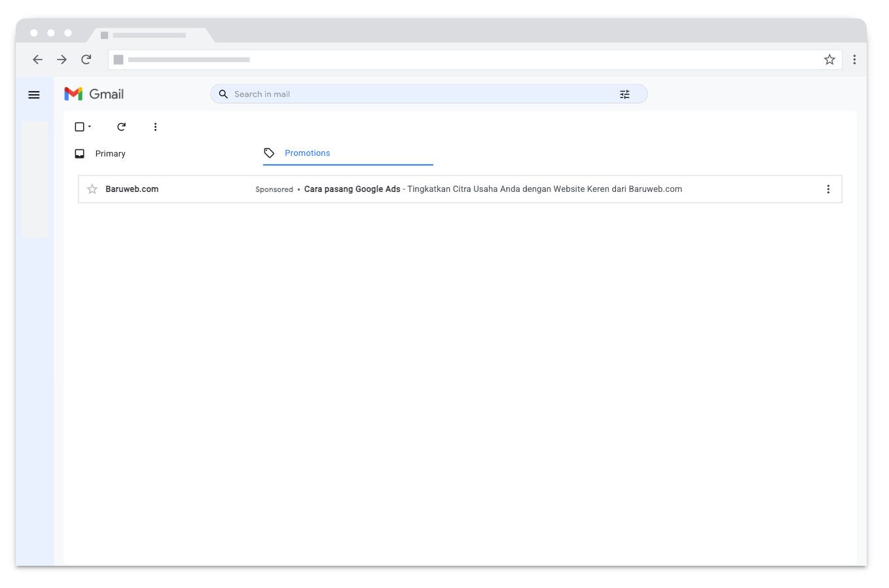Click the search magnifier icon
889x588 pixels.
[223, 94]
